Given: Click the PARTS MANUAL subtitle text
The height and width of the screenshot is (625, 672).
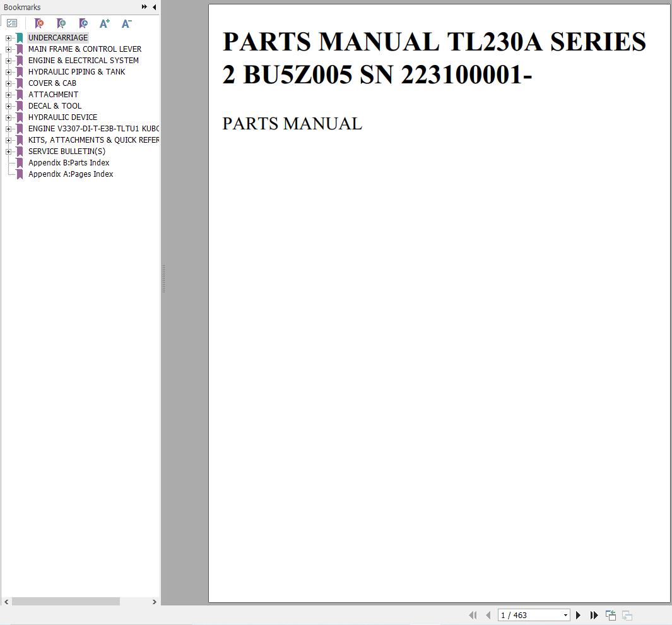Looking at the screenshot, I should 292,124.
